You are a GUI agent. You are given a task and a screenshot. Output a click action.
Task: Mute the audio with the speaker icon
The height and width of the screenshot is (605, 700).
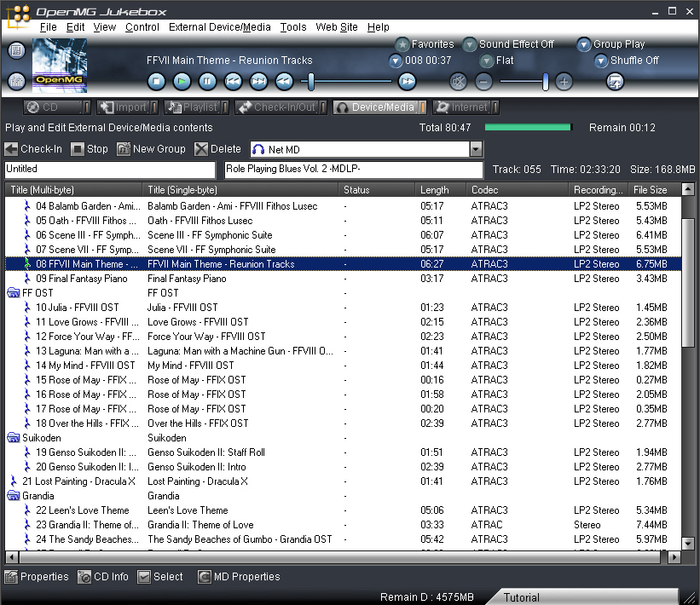(458, 82)
